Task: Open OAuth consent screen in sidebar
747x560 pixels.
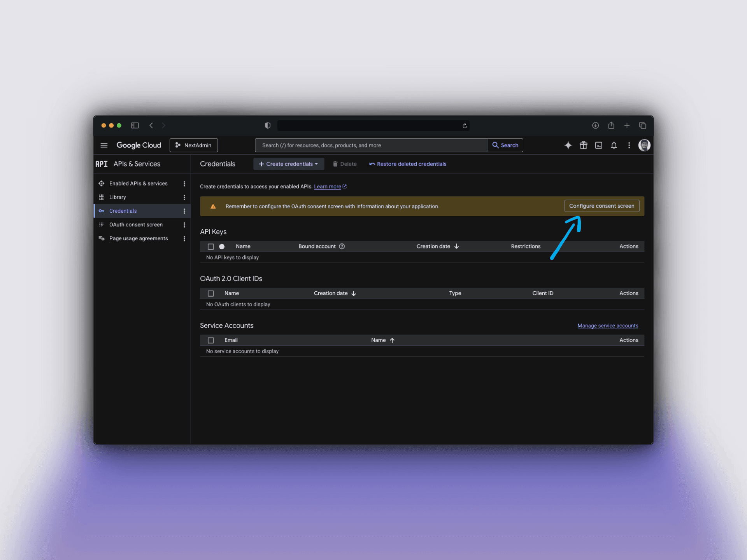Action: tap(136, 224)
